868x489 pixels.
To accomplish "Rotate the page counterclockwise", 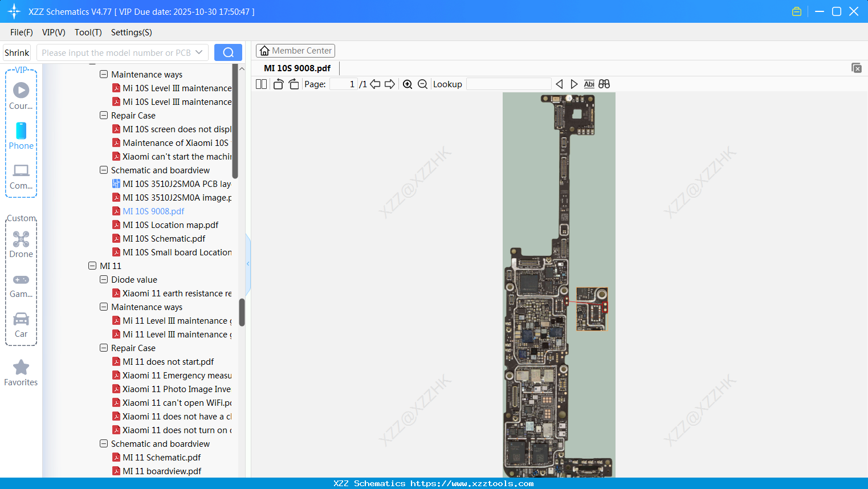I will pyautogui.click(x=278, y=84).
